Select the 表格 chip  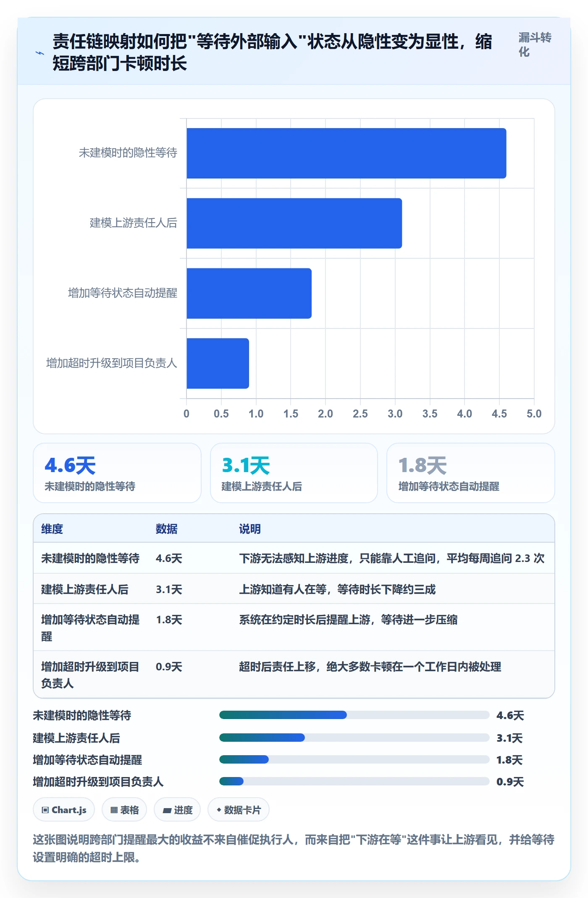click(x=124, y=809)
